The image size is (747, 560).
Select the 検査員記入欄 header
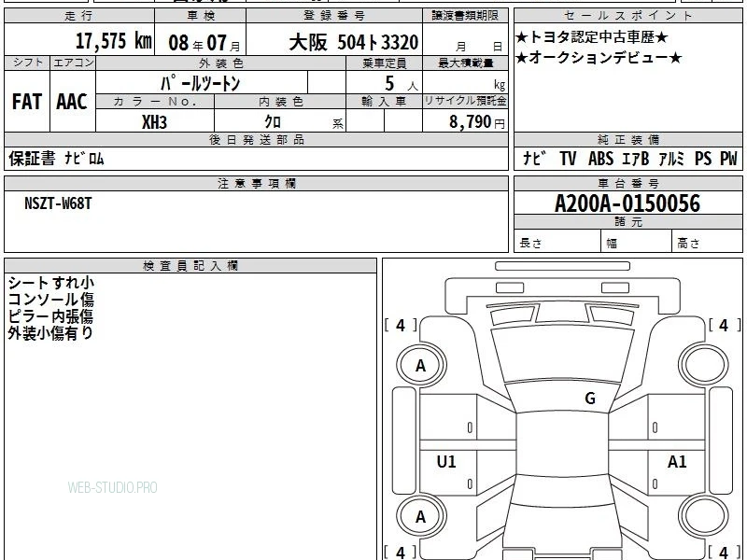click(190, 266)
